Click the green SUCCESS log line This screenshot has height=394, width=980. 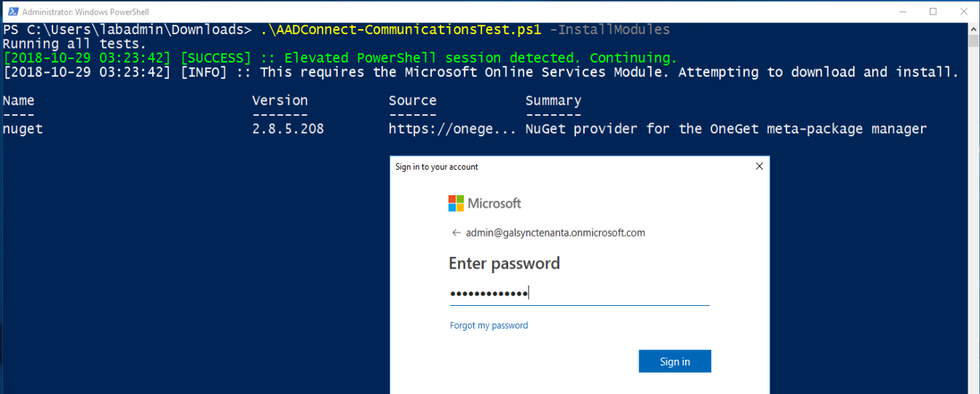[x=340, y=58]
